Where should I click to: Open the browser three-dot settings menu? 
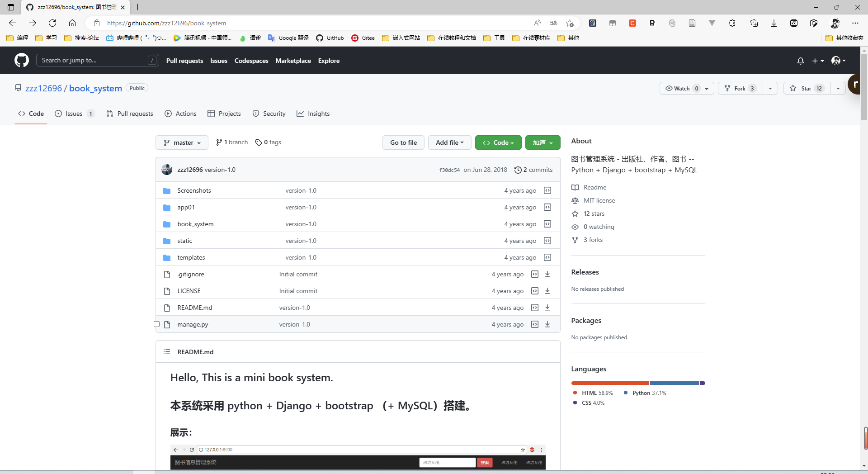coord(855,23)
